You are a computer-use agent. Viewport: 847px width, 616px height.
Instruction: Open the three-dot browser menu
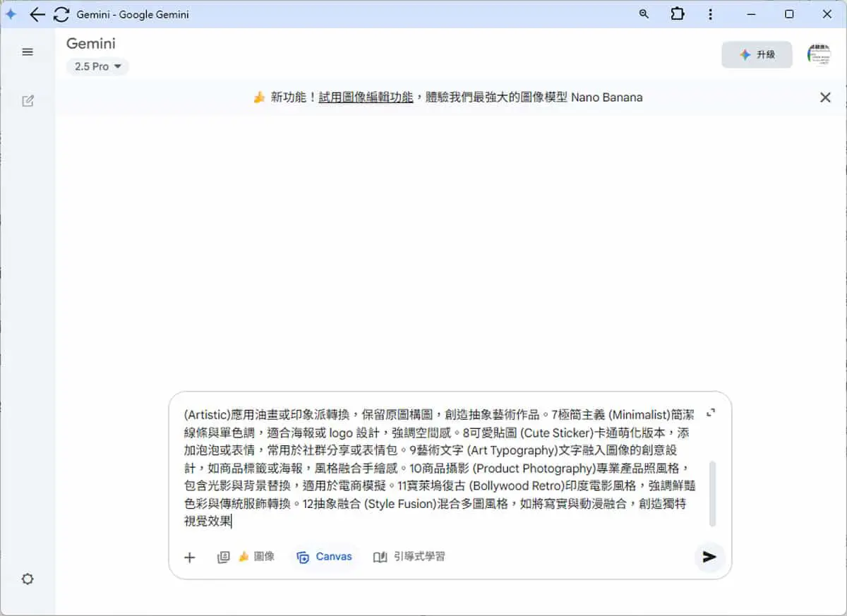click(710, 14)
